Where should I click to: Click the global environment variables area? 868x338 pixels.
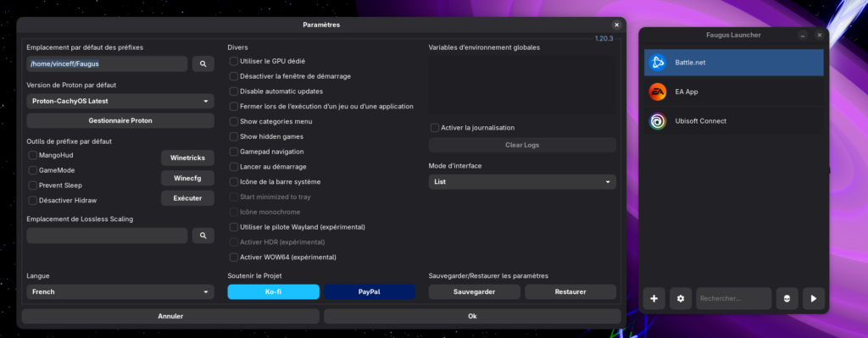522,85
